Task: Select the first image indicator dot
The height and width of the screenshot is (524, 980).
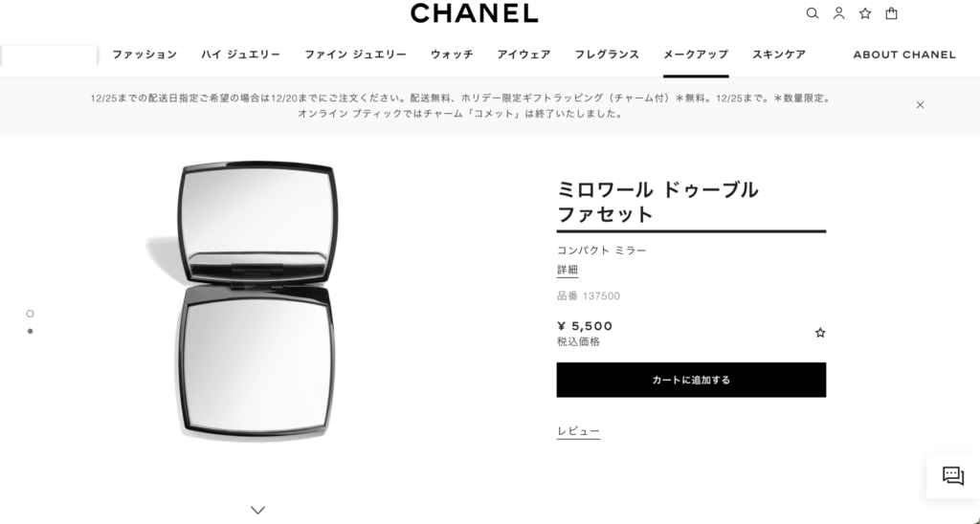Action: [x=30, y=314]
